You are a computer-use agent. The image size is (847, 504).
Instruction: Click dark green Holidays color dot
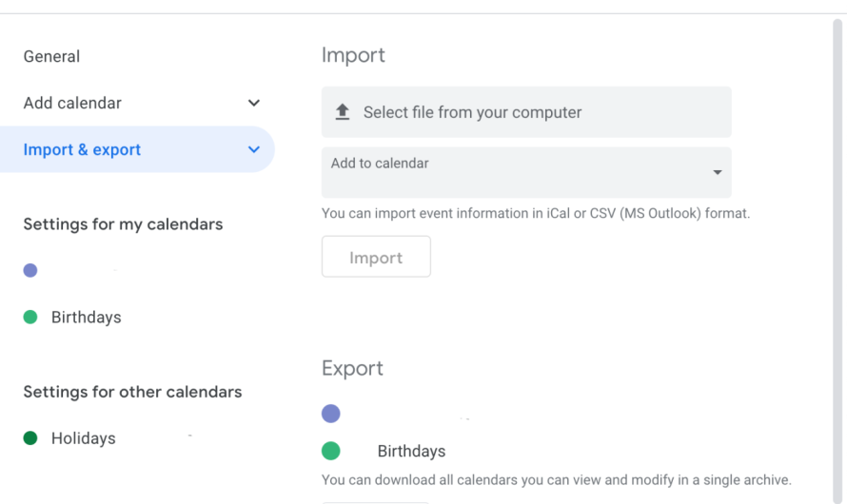click(x=30, y=438)
